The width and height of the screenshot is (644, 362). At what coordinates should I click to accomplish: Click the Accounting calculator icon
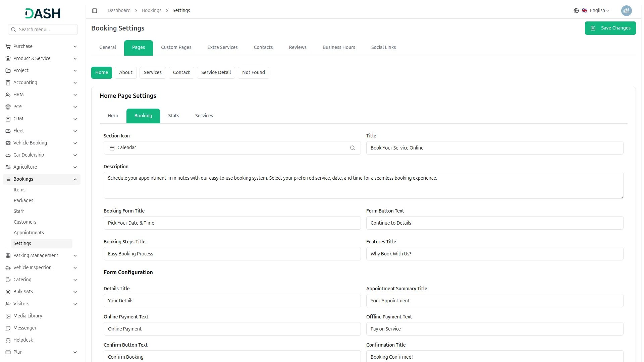pyautogui.click(x=8, y=83)
